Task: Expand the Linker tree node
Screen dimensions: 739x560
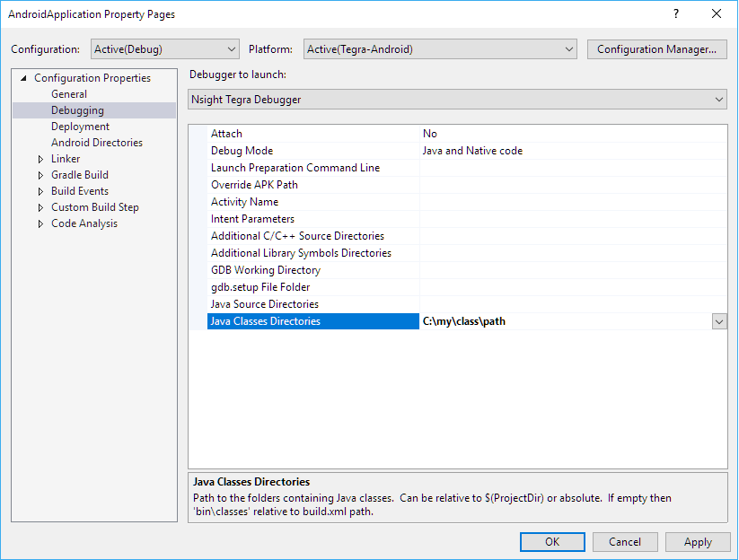Action: (40, 159)
